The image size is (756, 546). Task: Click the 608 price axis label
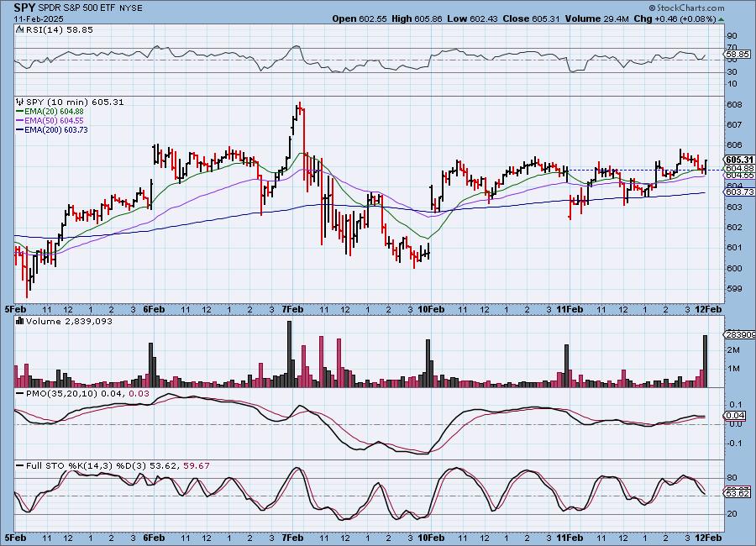pos(734,105)
